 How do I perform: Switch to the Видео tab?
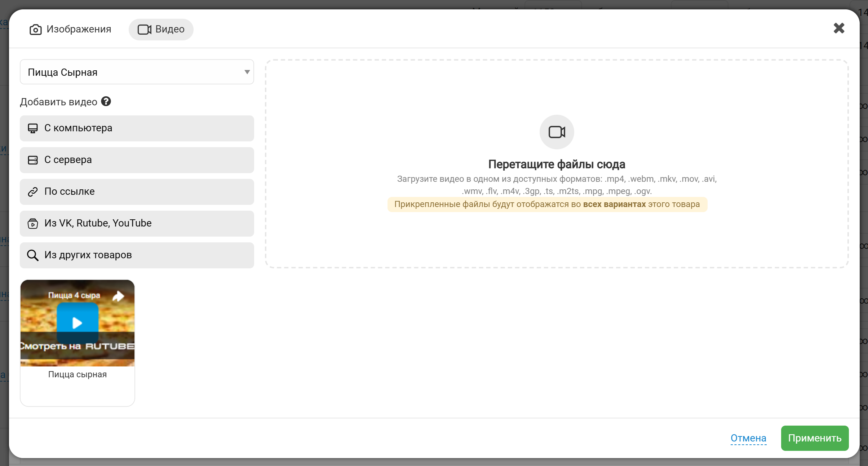161,29
